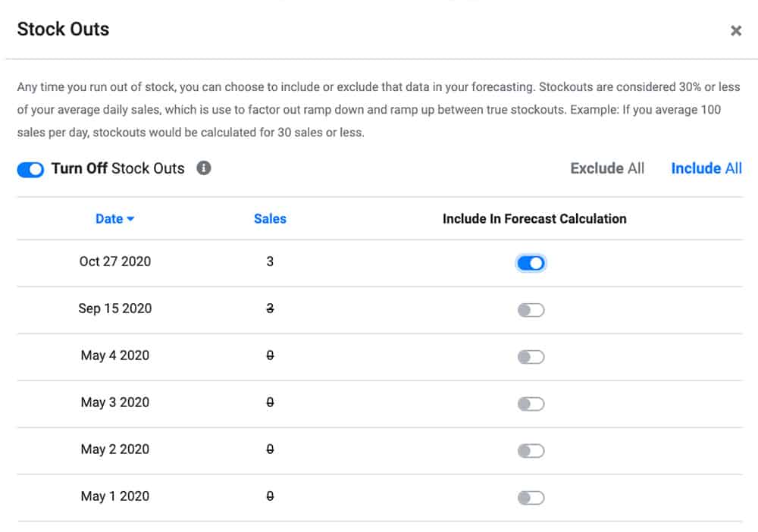758x532 pixels.
Task: Disable the Turn Off Stock Outs switch
Action: coord(30,169)
